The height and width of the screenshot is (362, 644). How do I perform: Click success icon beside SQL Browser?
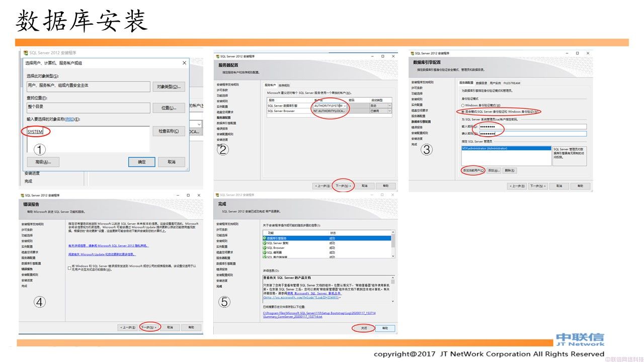265,248
